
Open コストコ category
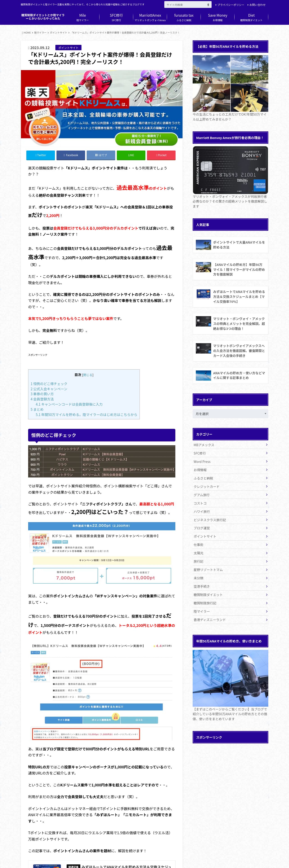click(x=230, y=503)
